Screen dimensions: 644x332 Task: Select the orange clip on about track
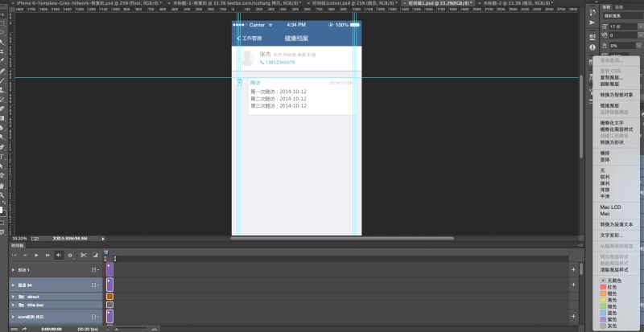coord(109,297)
